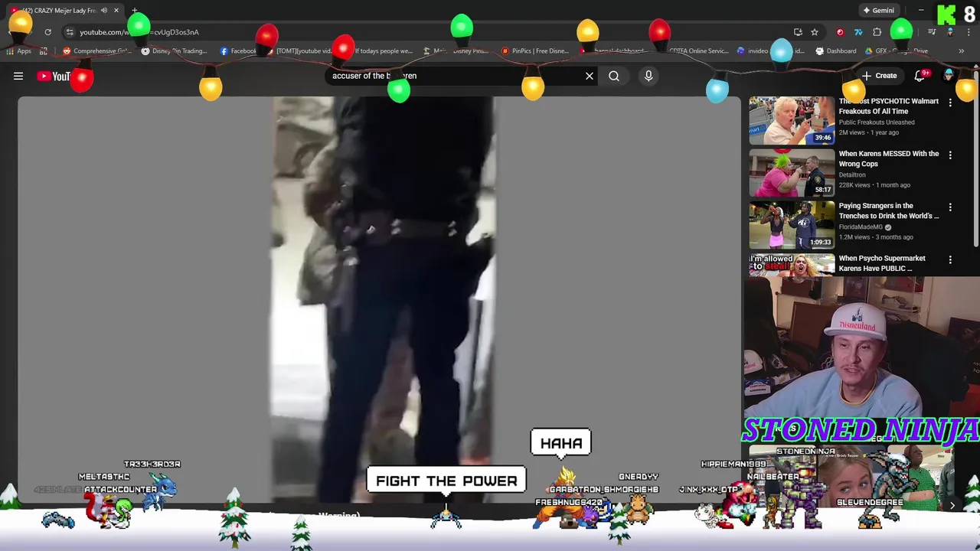Open the Apps bookmarks shortcut
The height and width of the screenshot is (551, 980).
point(19,51)
